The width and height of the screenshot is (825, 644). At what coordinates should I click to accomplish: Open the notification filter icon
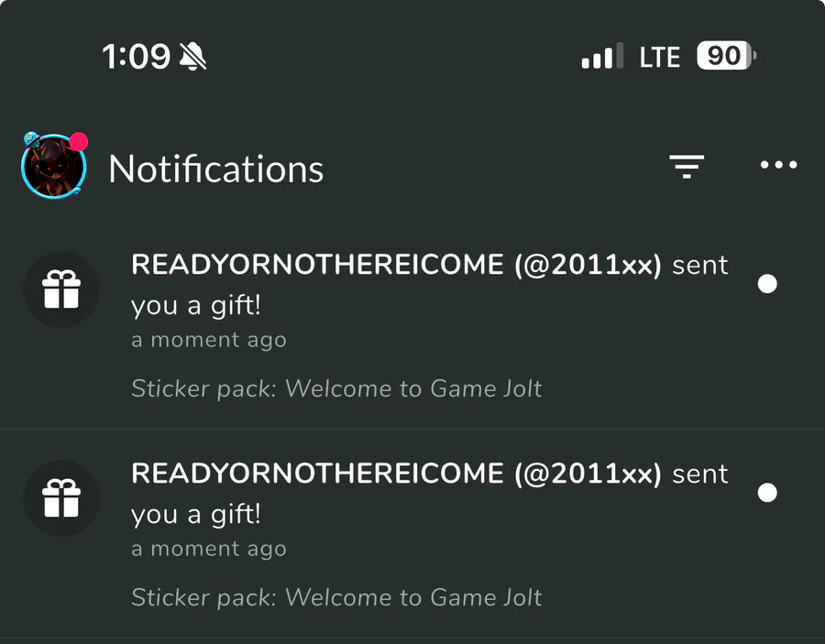(x=686, y=166)
